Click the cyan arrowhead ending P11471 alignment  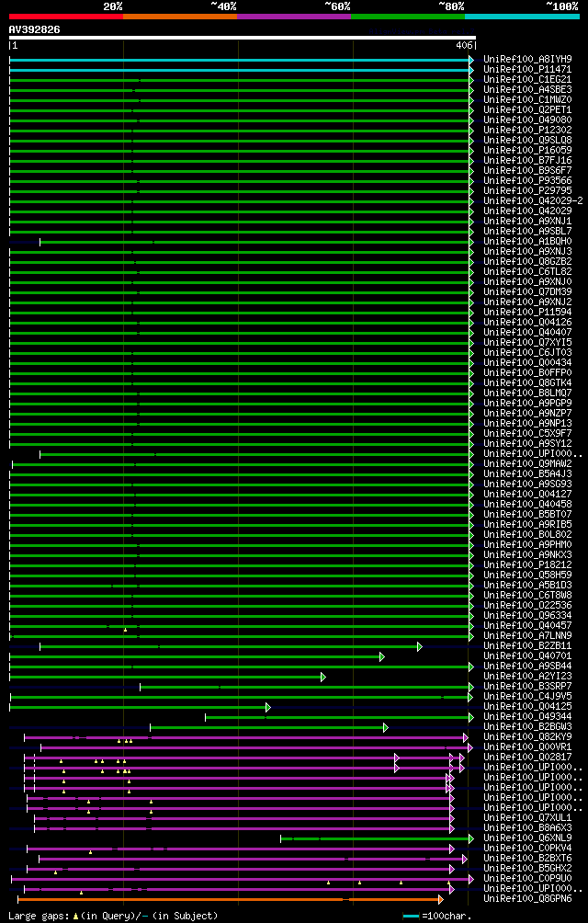click(471, 70)
